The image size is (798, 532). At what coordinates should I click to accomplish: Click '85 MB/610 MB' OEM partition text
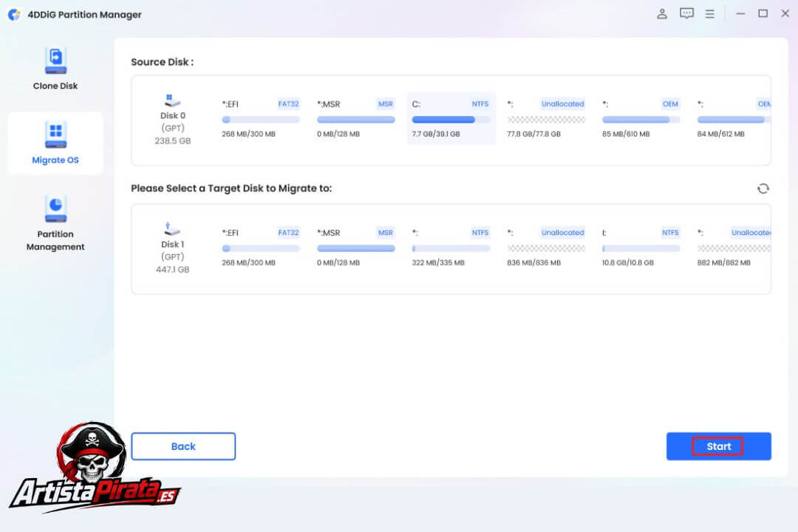point(626,134)
